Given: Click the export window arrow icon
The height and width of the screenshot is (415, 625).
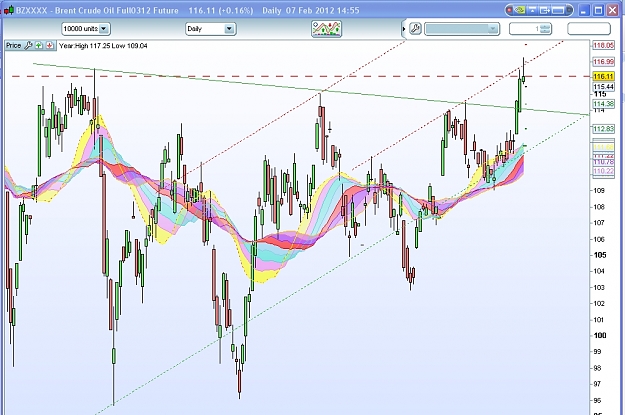Looking at the screenshot, I should [544, 10].
